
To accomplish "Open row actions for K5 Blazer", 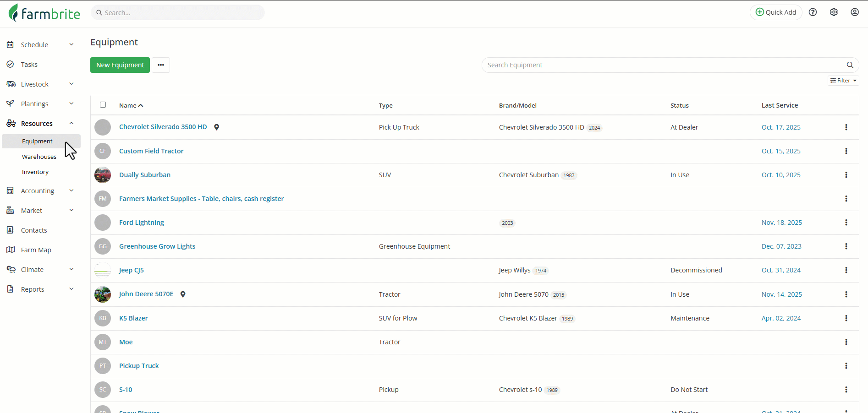I will click(x=846, y=318).
